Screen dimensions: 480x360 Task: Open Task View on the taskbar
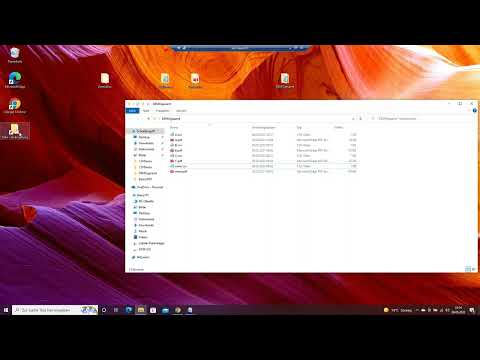[116, 310]
